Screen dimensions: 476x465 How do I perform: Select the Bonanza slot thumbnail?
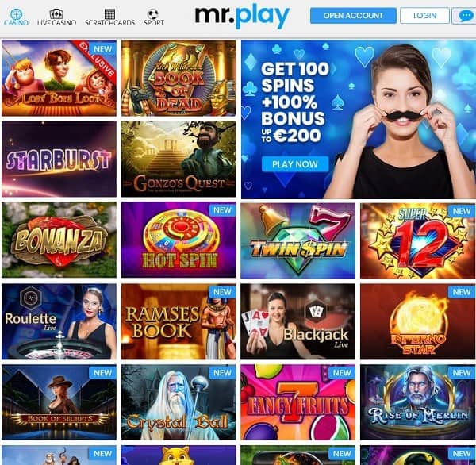coord(59,240)
